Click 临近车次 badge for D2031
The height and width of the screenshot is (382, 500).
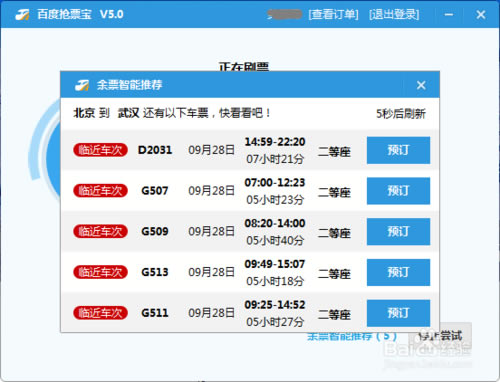[x=100, y=150]
